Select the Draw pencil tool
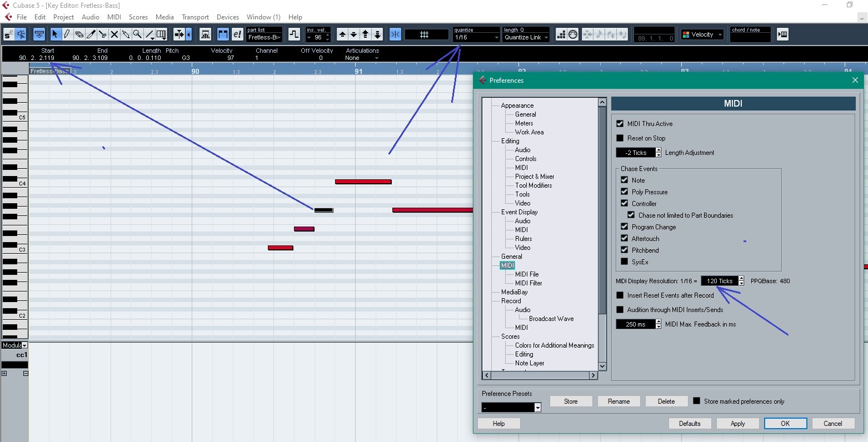The width and height of the screenshot is (868, 442). (x=67, y=34)
